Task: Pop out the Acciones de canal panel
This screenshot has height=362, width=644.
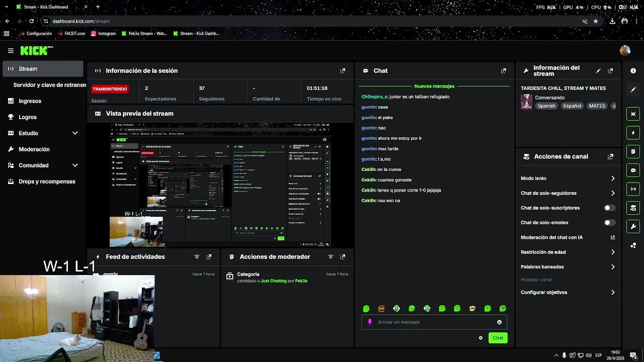Action: (610, 156)
